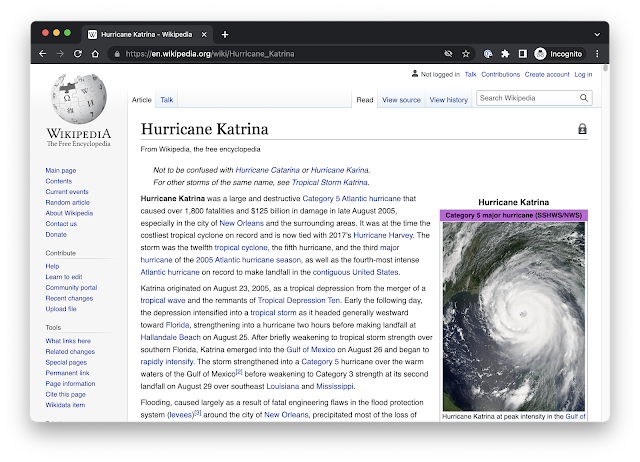Open What links here
640x462 pixels.
(68, 341)
